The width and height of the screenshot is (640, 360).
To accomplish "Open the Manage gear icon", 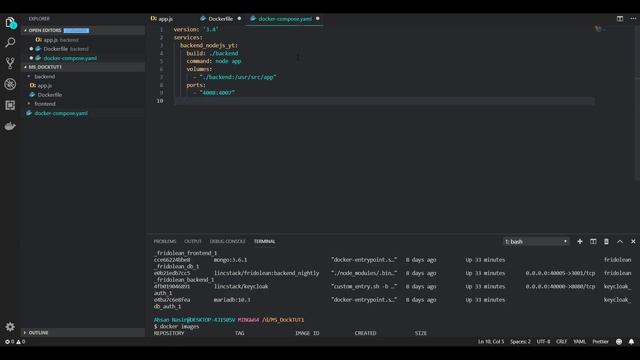I will [10, 327].
